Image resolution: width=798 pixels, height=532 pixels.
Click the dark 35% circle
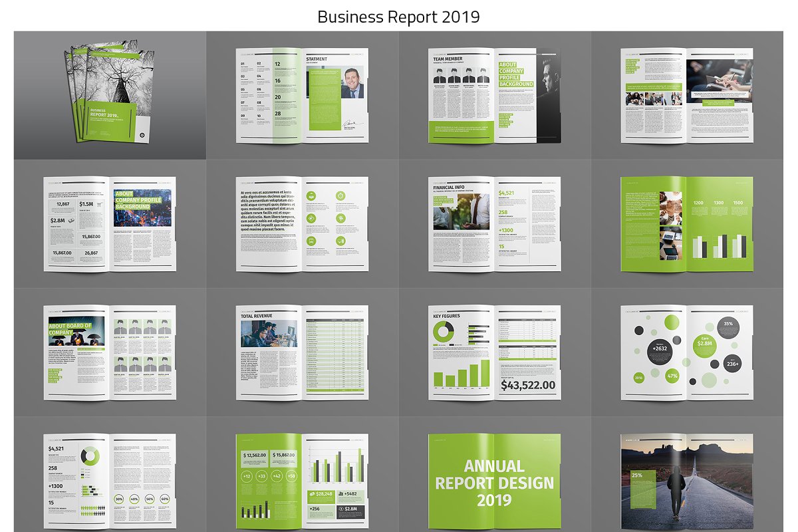click(x=728, y=325)
